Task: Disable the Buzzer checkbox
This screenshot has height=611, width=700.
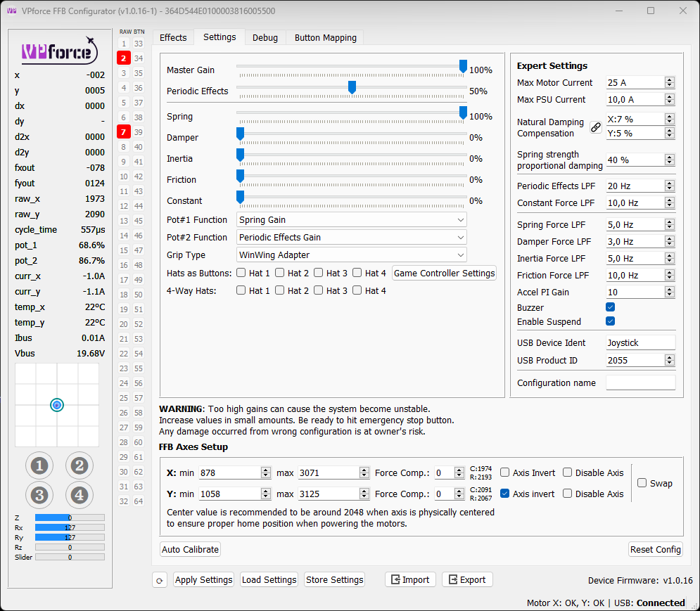Action: (611, 307)
